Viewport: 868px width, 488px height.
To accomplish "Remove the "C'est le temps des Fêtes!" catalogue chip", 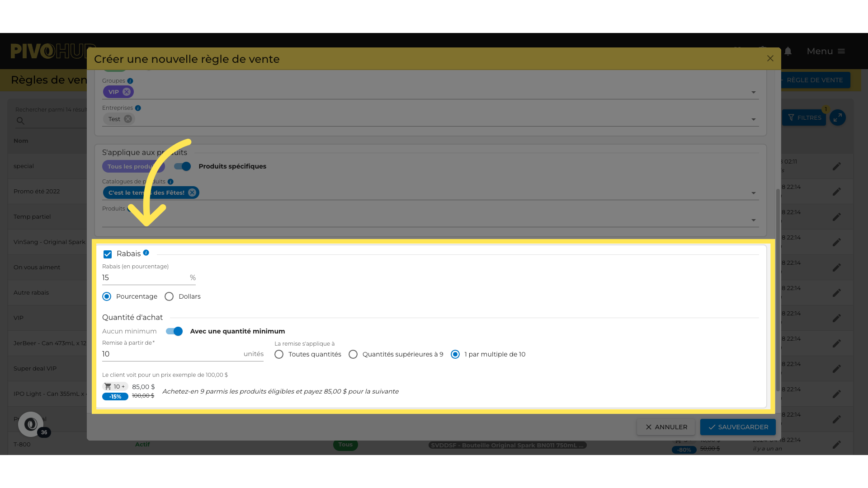I will pos(192,192).
